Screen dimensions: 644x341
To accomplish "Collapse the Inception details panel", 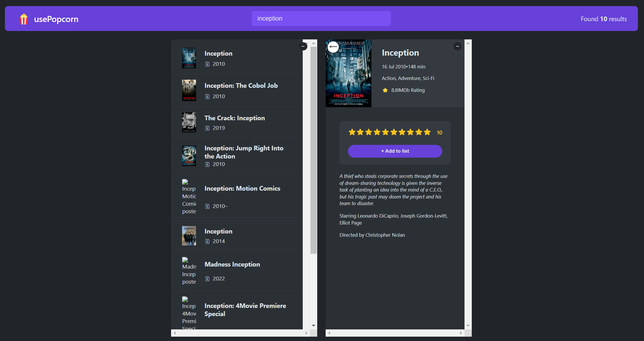I will tap(458, 46).
